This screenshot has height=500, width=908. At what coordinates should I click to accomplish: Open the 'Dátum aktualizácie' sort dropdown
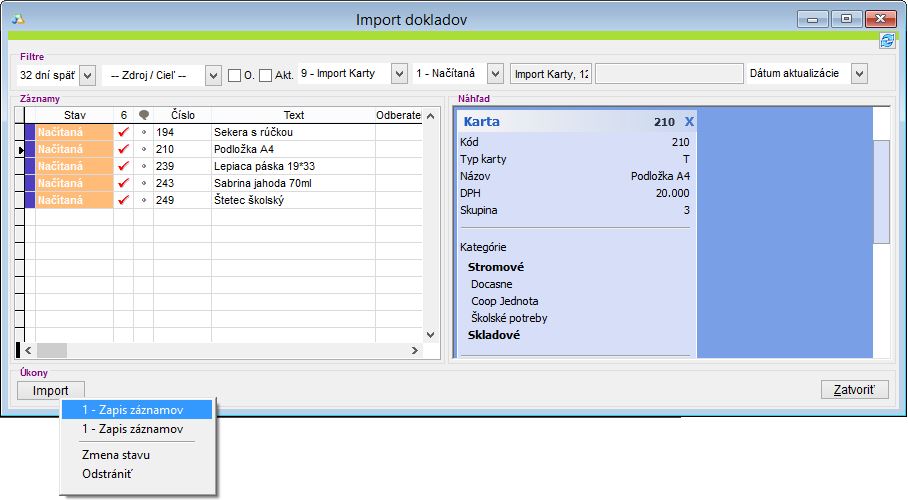pos(859,74)
